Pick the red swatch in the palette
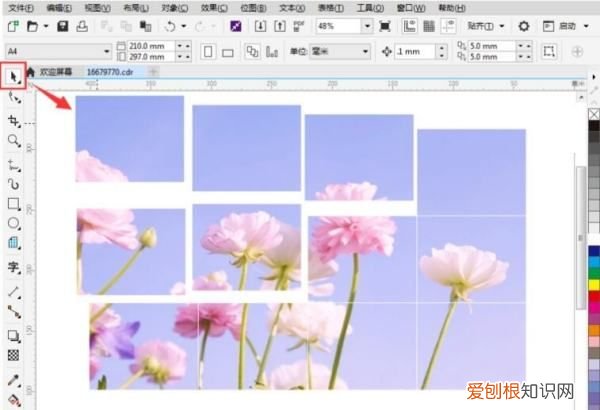 (x=594, y=296)
